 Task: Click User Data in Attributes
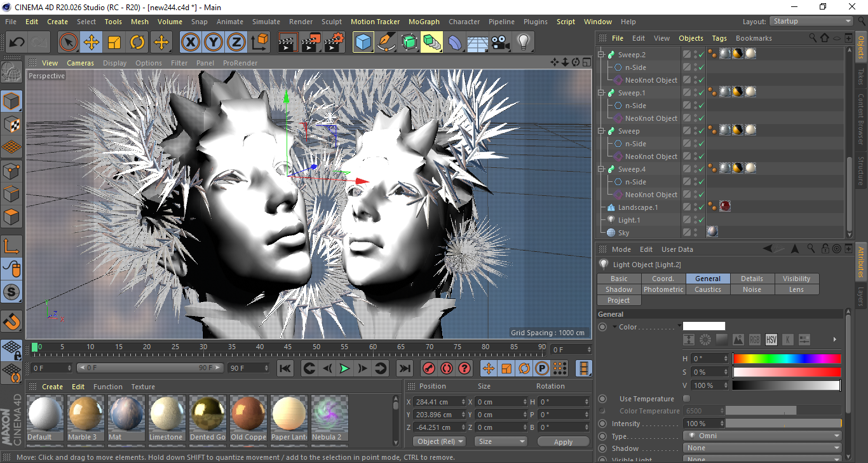(x=677, y=249)
